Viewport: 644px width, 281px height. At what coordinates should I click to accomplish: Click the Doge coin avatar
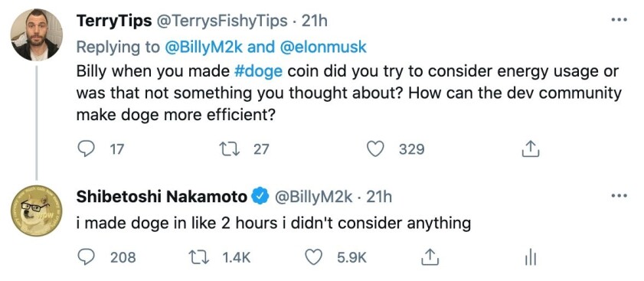click(x=36, y=211)
